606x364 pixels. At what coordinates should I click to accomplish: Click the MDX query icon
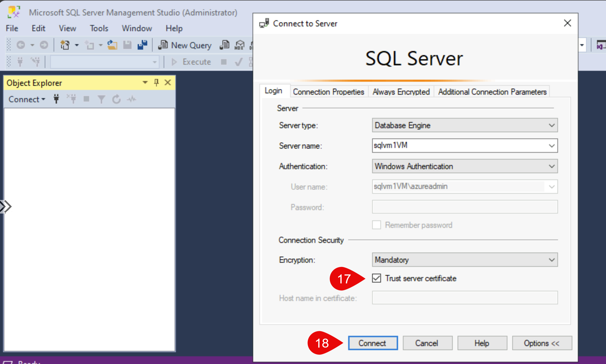239,45
